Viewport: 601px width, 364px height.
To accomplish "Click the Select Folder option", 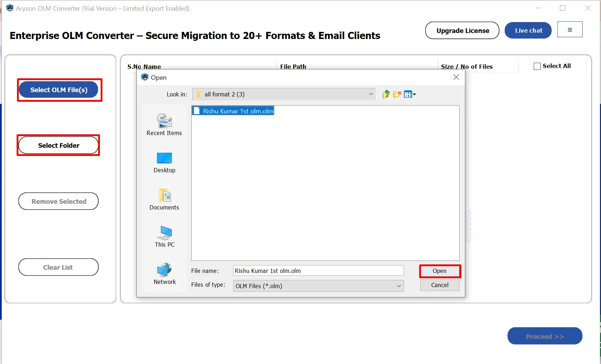I will 58,145.
